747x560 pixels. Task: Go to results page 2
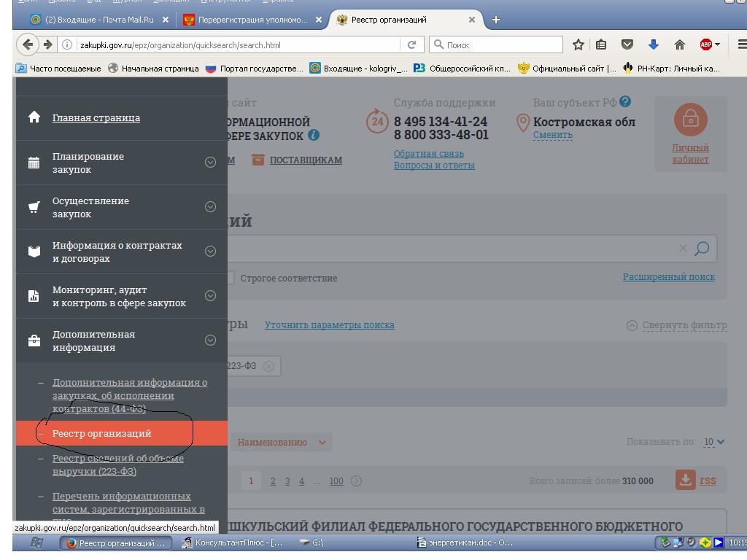(x=273, y=481)
